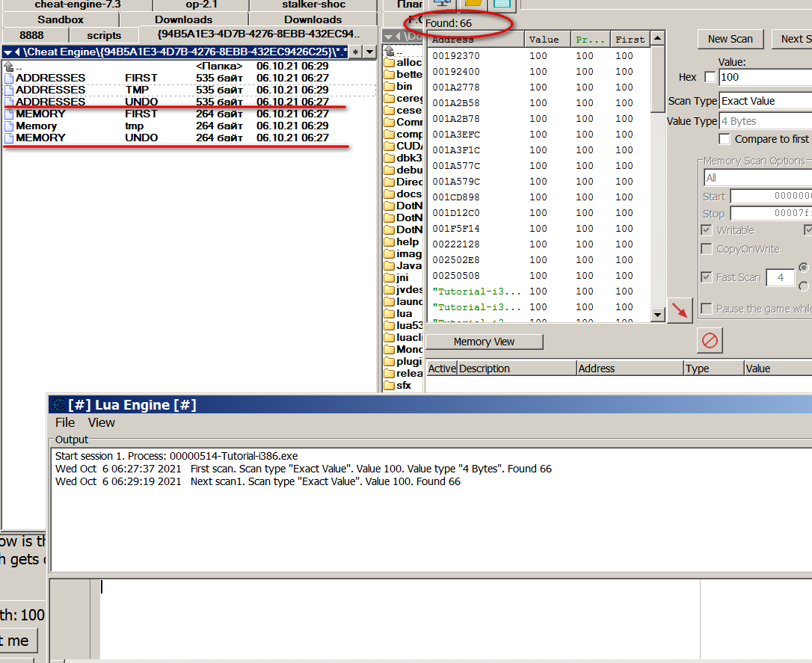Open the directory history dropdown arrow

(369, 52)
